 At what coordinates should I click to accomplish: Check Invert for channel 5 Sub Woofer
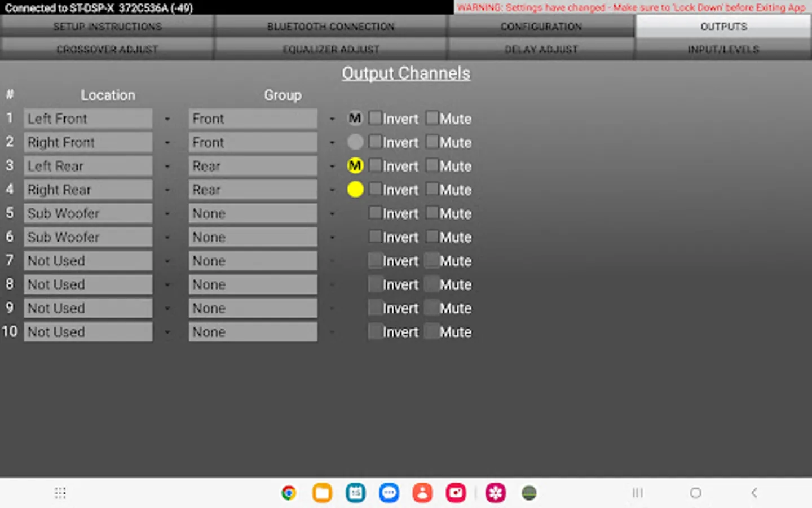(375, 213)
